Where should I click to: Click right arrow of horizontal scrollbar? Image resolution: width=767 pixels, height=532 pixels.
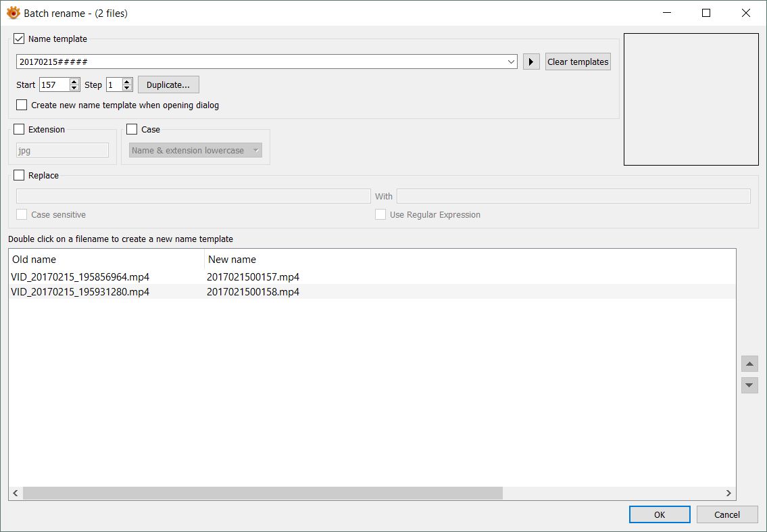tap(728, 493)
